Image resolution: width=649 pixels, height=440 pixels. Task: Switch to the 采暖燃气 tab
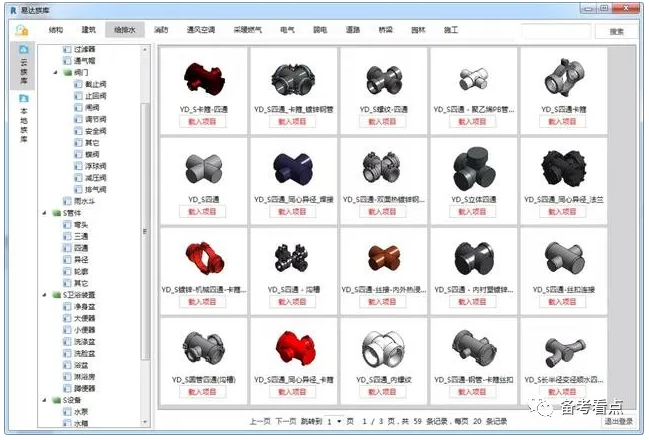pos(248,30)
